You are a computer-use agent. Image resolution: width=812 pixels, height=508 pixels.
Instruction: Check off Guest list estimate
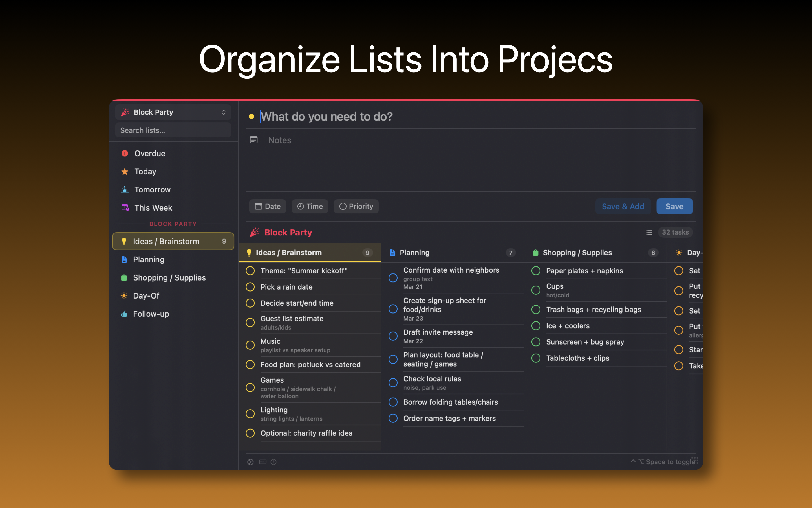point(250,323)
